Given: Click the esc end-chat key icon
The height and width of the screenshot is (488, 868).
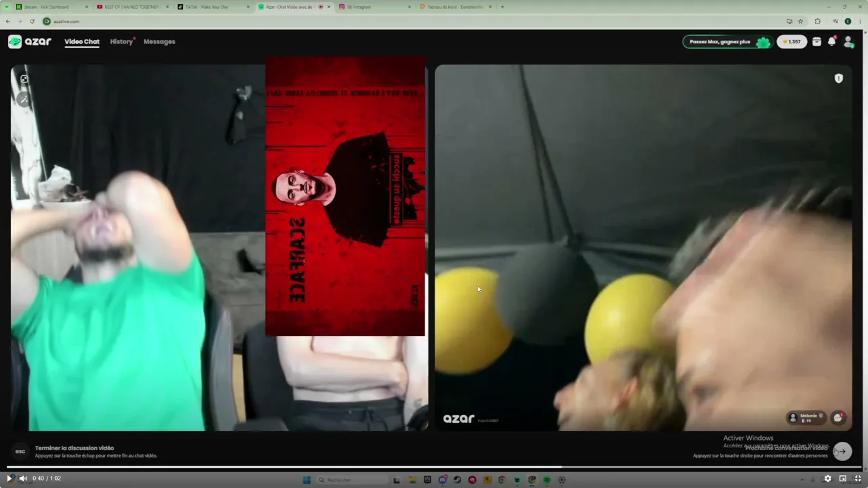Looking at the screenshot, I should [x=20, y=451].
